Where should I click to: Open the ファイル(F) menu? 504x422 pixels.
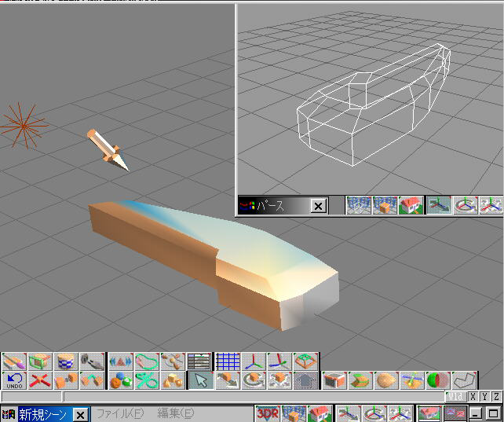tap(120, 413)
